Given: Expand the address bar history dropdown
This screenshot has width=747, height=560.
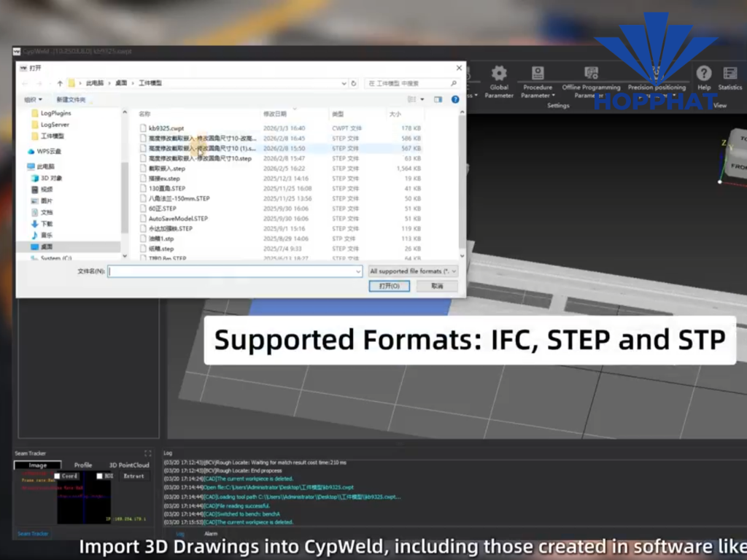Looking at the screenshot, I should click(344, 83).
